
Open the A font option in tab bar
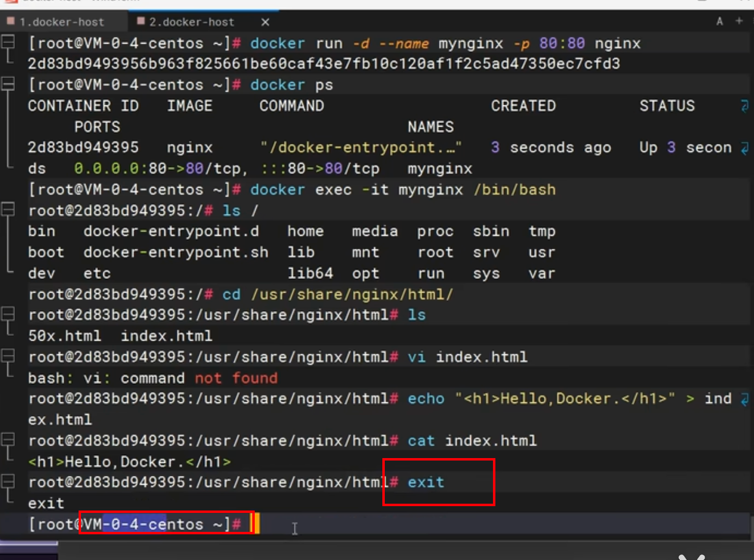[720, 21]
